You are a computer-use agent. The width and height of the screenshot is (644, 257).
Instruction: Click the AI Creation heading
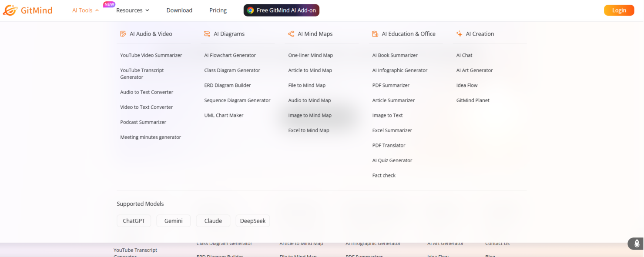tap(480, 34)
